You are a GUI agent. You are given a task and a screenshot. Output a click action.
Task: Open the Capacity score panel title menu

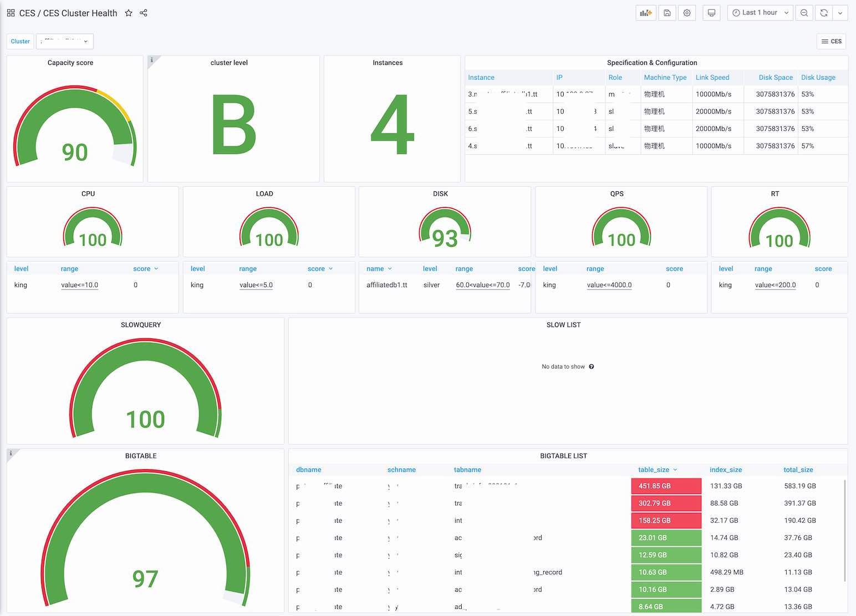point(70,63)
